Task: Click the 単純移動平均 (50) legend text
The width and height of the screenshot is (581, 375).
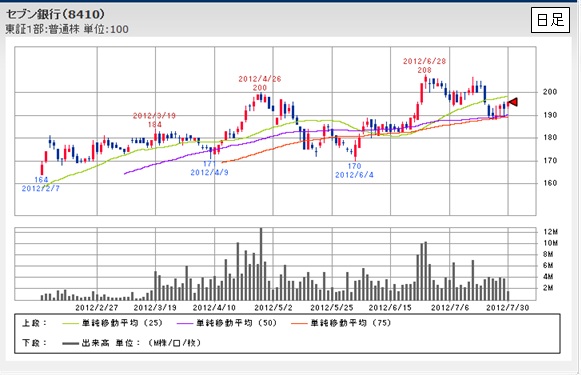Action: pos(236,323)
